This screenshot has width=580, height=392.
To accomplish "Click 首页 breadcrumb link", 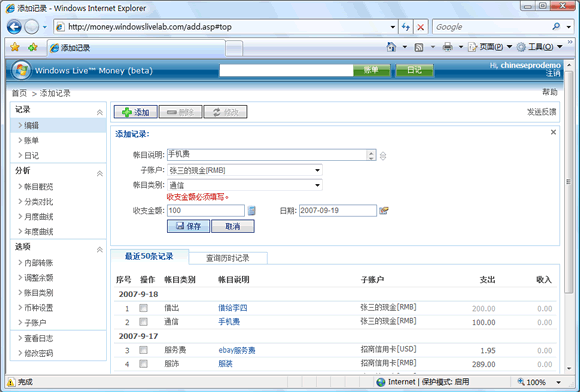I will [x=19, y=93].
